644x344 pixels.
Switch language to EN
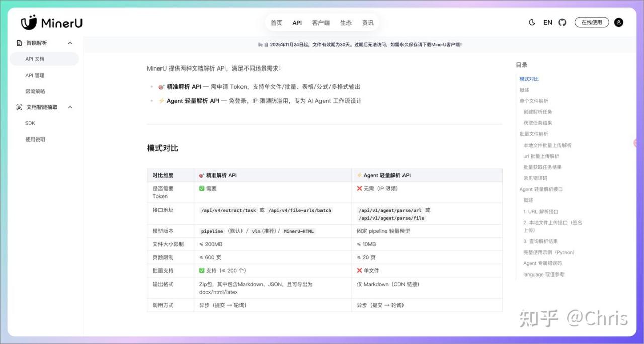click(548, 23)
